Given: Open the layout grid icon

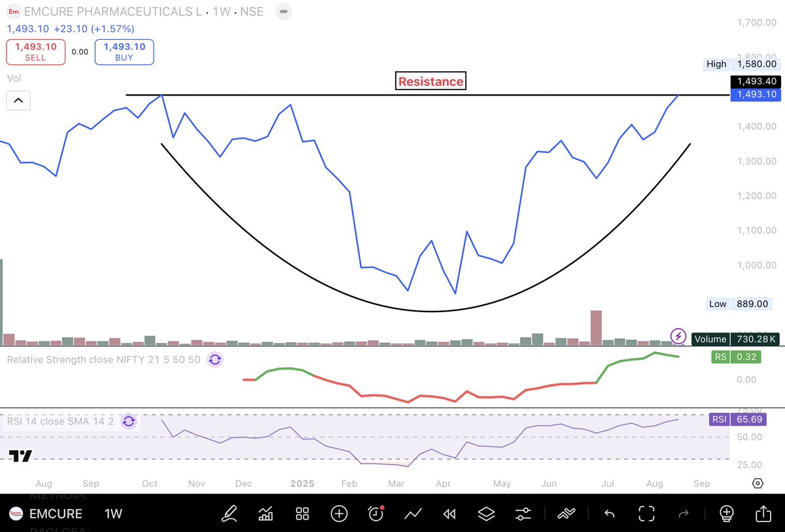Looking at the screenshot, I should [302, 514].
